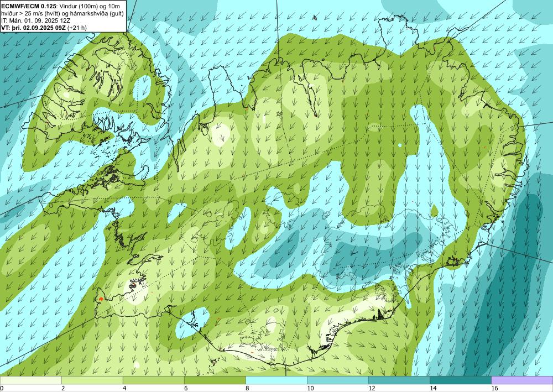Pick the dark green 6–8 m/s legend segment
Screen dimensions: 553x392
tap(215, 380)
